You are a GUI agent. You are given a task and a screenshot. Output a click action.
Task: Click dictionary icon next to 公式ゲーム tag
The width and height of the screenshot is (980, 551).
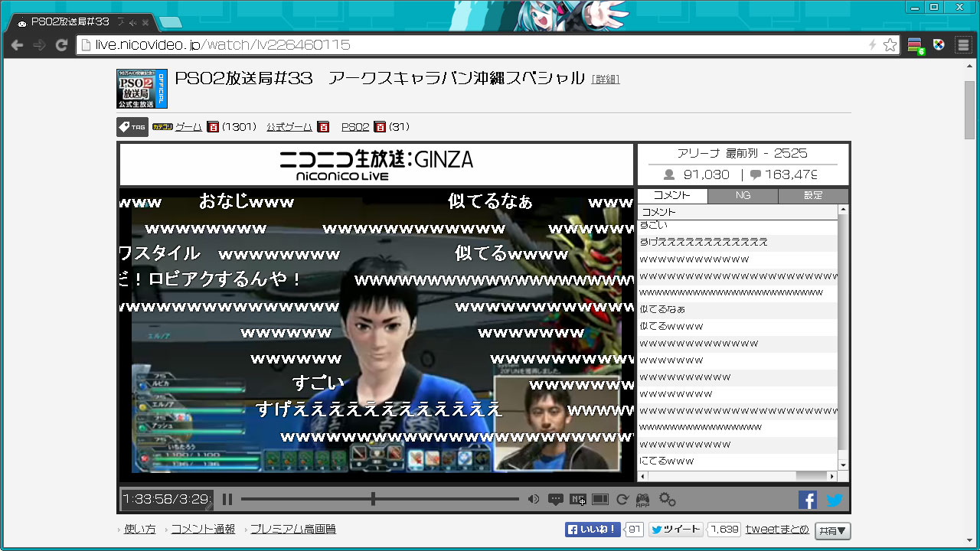coord(323,127)
